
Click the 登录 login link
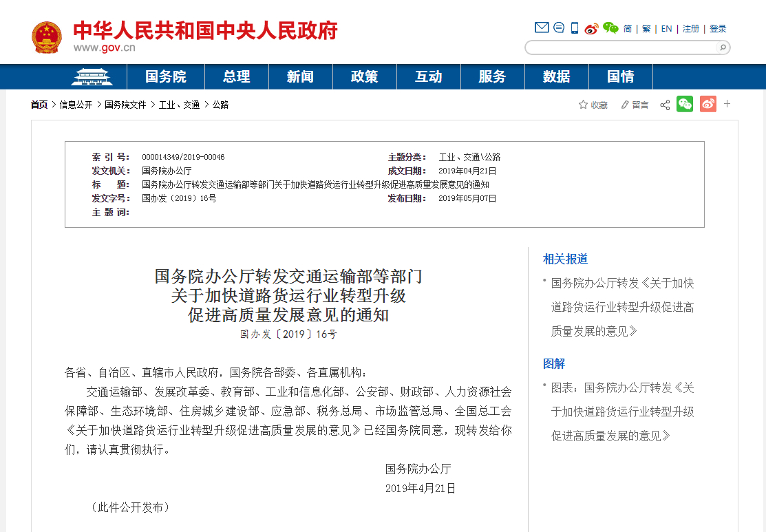(x=718, y=29)
